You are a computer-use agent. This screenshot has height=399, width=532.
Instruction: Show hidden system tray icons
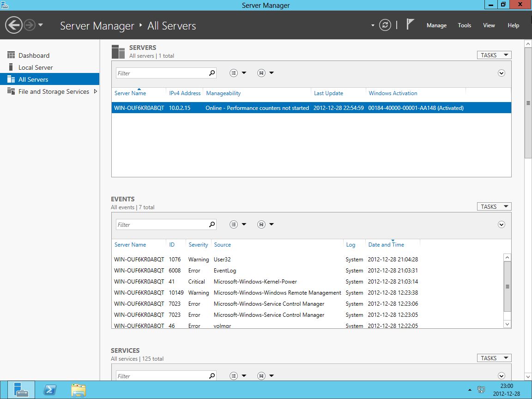click(470, 390)
